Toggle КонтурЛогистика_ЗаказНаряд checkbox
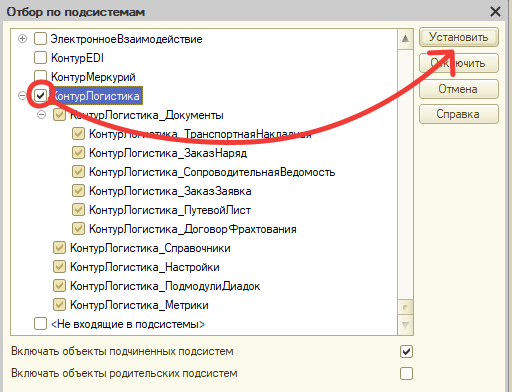Screen dimensions: 512x392 (x=78, y=153)
